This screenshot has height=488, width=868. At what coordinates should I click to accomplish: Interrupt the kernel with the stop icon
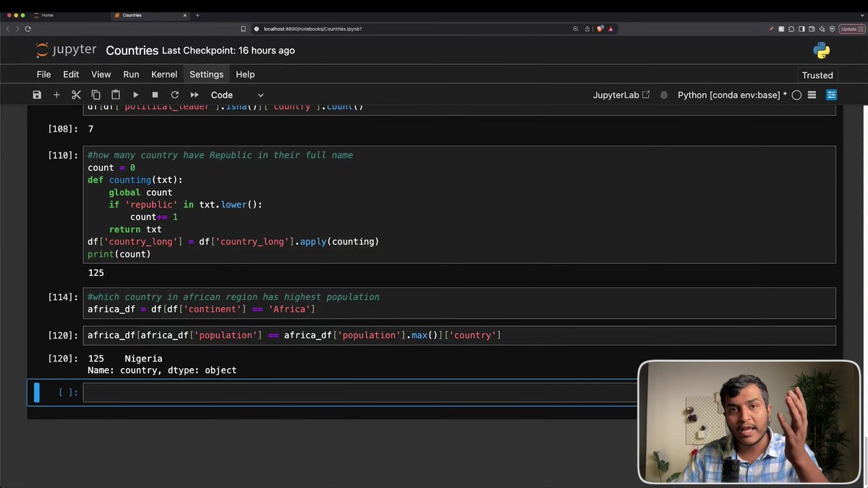click(155, 95)
